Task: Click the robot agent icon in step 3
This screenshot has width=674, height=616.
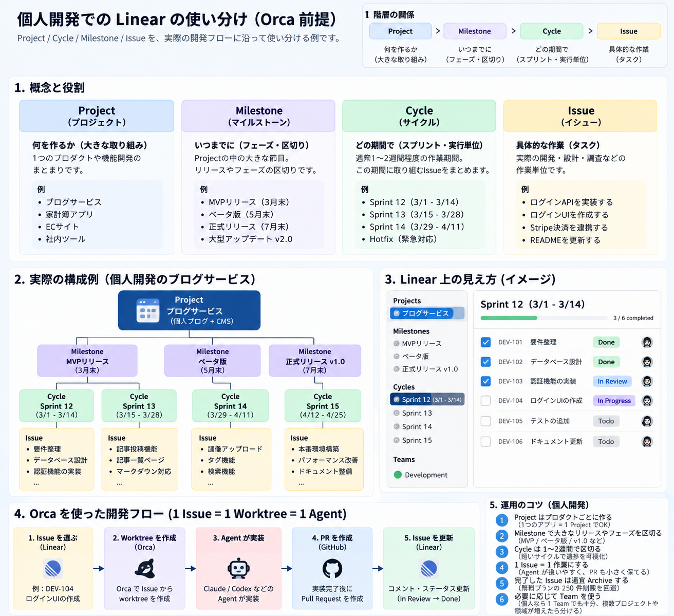Action: click(x=238, y=569)
